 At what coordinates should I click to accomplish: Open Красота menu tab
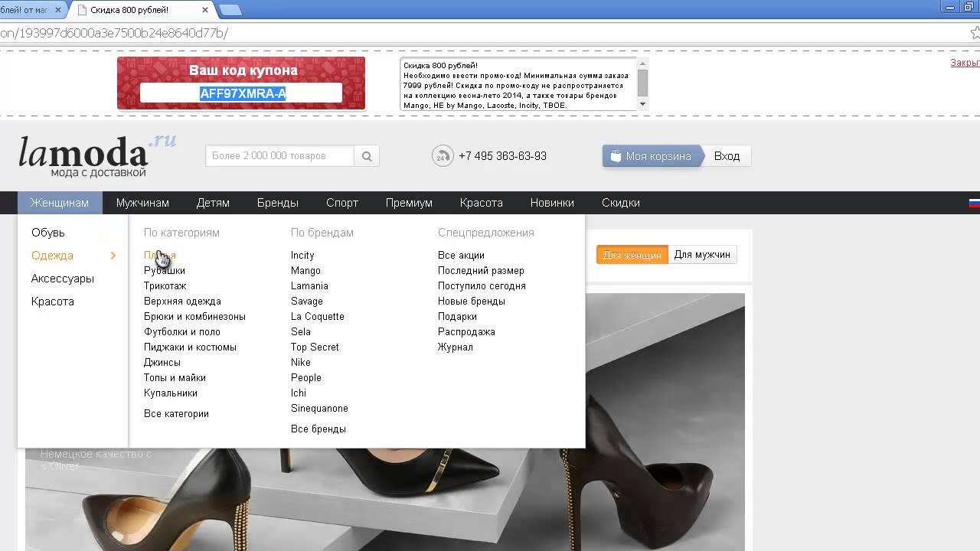click(x=482, y=203)
